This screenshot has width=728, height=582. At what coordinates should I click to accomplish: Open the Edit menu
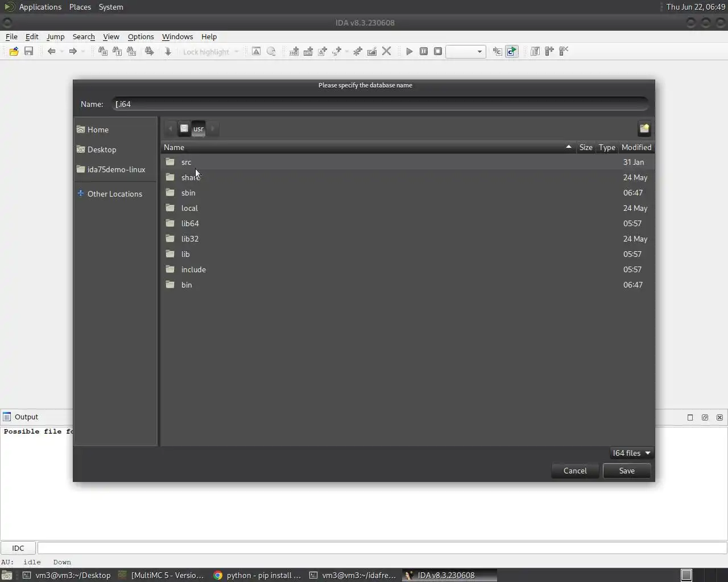pyautogui.click(x=32, y=36)
